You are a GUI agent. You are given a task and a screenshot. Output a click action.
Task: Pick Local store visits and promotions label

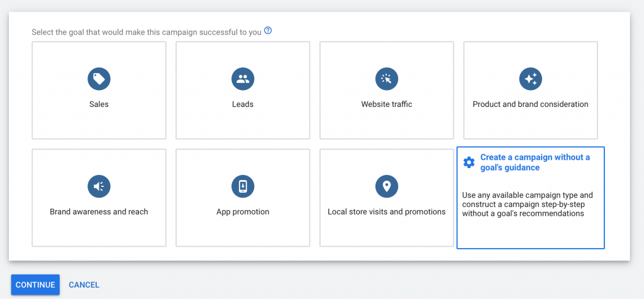(x=387, y=212)
